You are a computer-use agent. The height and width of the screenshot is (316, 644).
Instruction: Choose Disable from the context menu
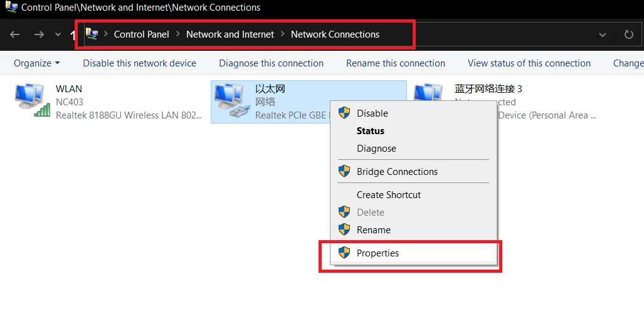click(372, 113)
